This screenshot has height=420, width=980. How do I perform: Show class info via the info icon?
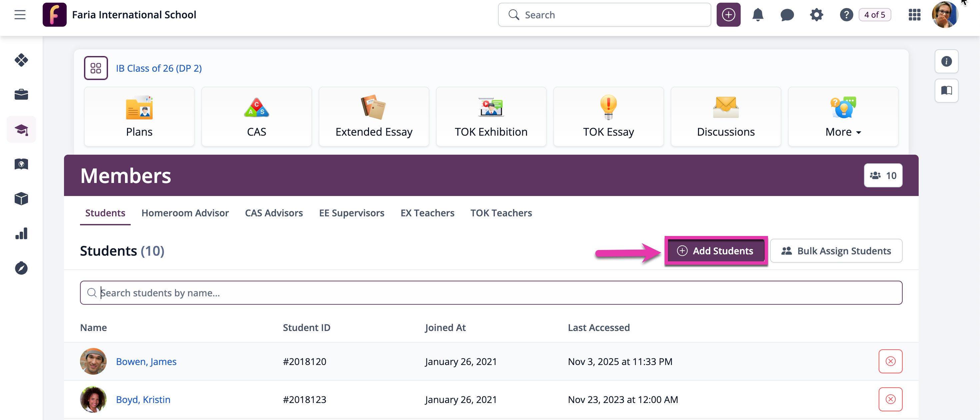coord(947,61)
